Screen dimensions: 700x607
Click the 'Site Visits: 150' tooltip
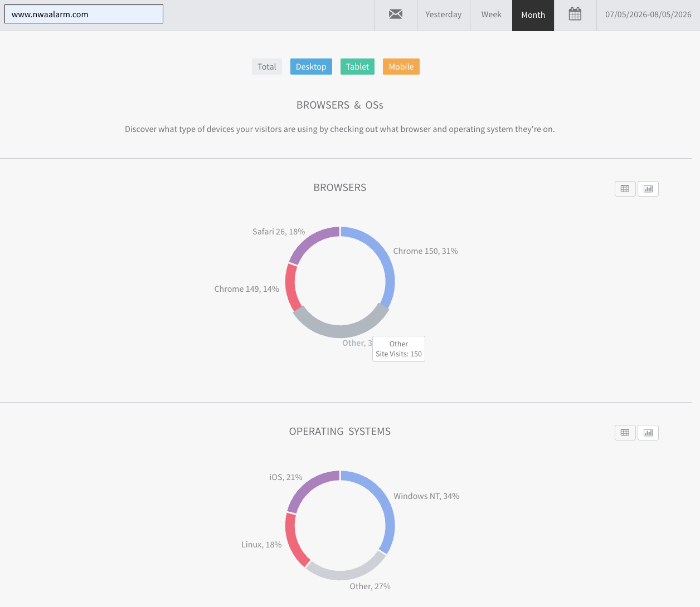[398, 349]
